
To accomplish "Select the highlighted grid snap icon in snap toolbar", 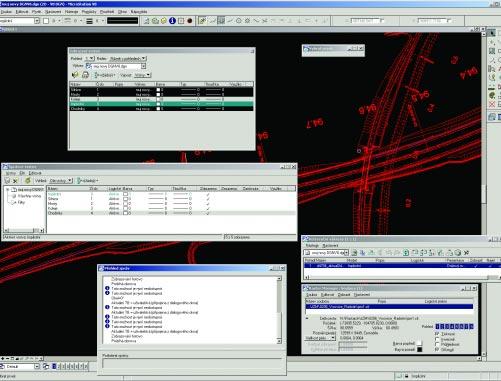I will [x=221, y=21].
